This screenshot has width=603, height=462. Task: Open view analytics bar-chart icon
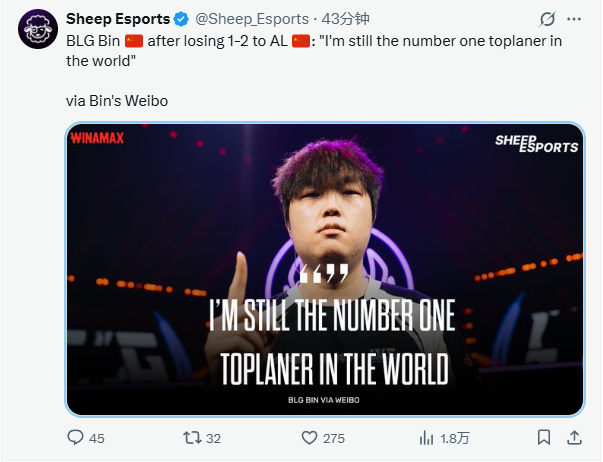coord(427,438)
